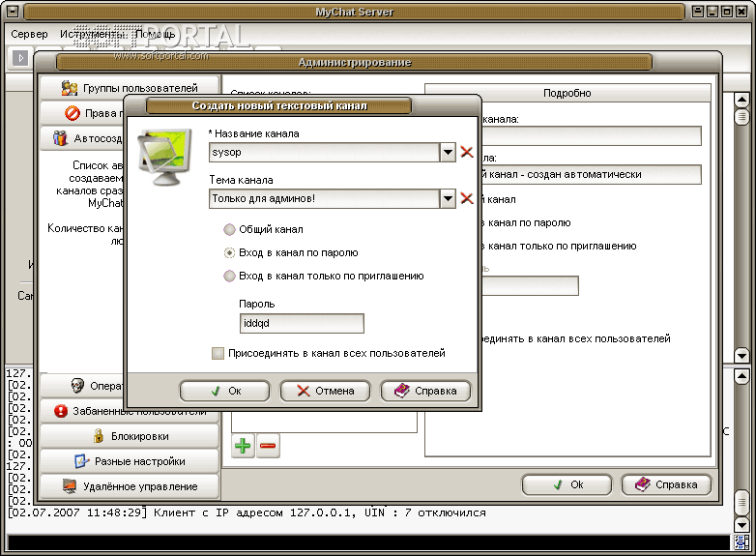
Task: Expand the Тема канала dropdown arrow
Action: 448,198
